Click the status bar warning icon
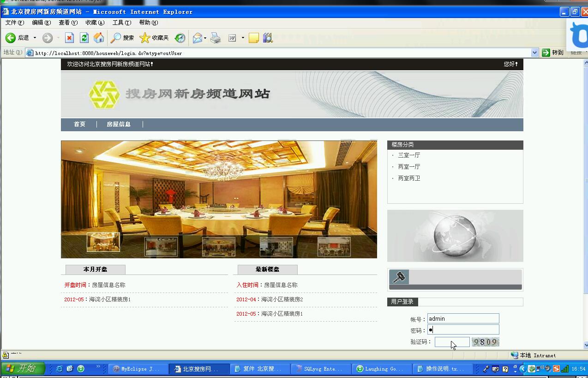 coord(6,355)
